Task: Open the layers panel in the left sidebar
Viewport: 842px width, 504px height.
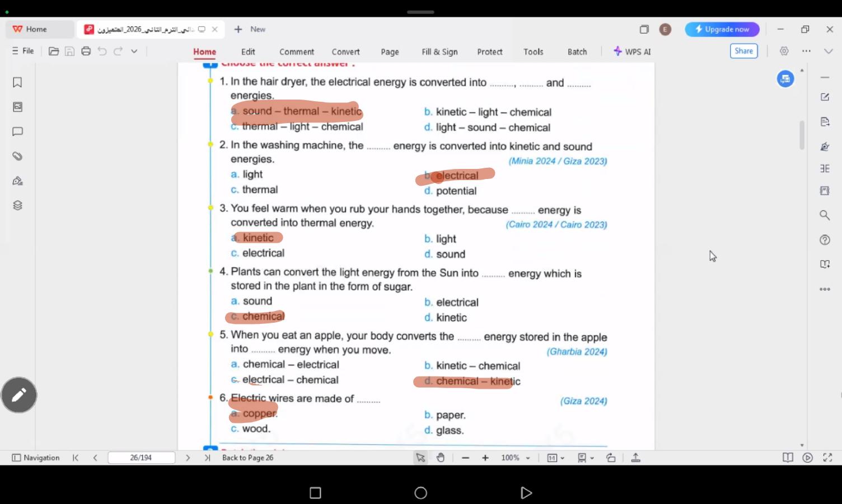Action: coord(17,205)
